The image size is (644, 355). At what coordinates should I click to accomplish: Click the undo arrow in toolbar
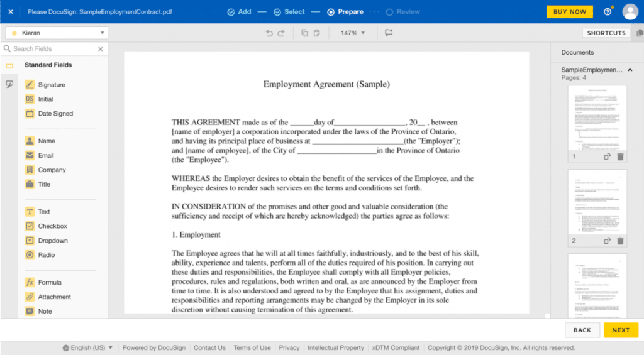click(270, 33)
